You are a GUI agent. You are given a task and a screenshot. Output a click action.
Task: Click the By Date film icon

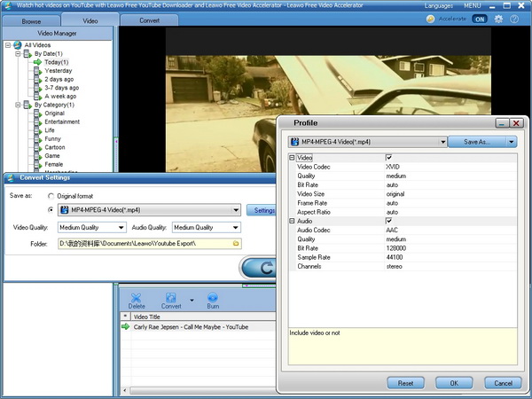27,53
